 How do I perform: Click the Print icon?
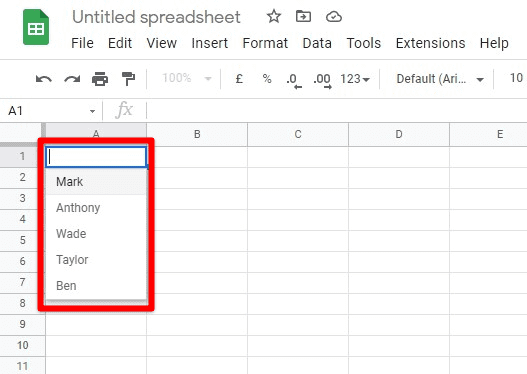tap(100, 79)
